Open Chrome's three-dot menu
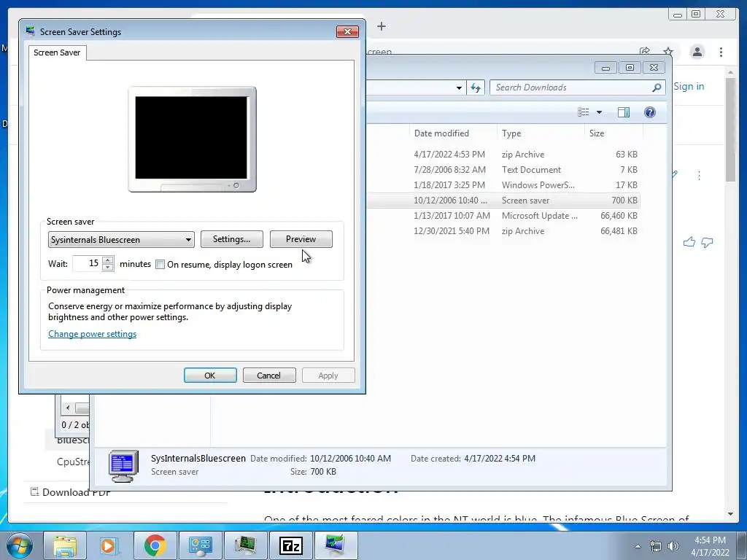The image size is (747, 560). (x=721, y=52)
